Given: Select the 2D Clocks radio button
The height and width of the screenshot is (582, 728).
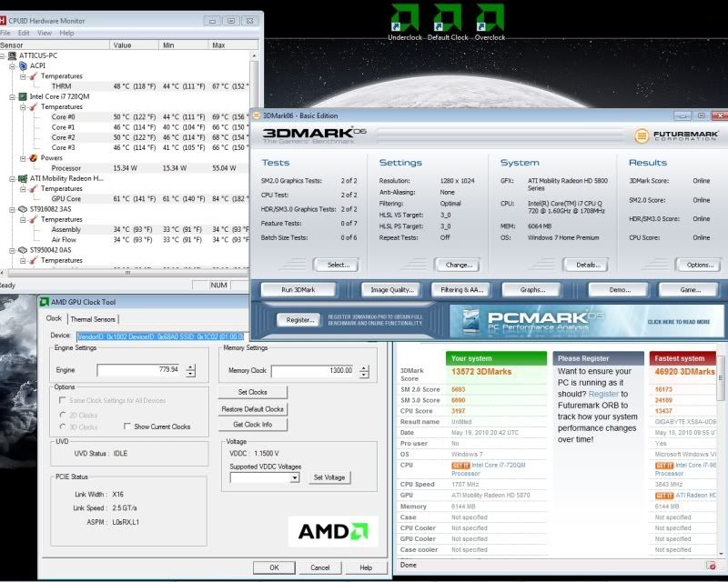Looking at the screenshot, I should [x=63, y=415].
